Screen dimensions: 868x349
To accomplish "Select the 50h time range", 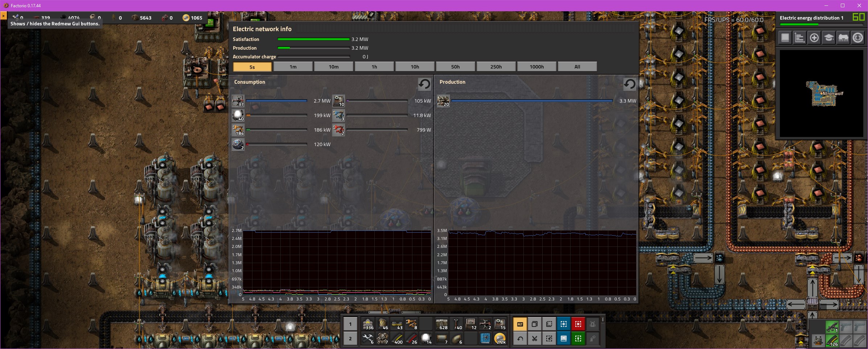I will tap(455, 67).
